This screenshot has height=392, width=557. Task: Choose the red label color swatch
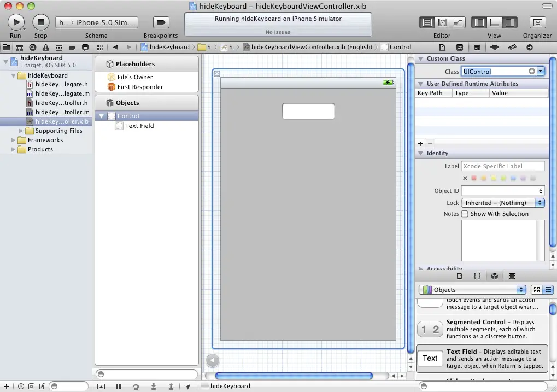pos(474,178)
